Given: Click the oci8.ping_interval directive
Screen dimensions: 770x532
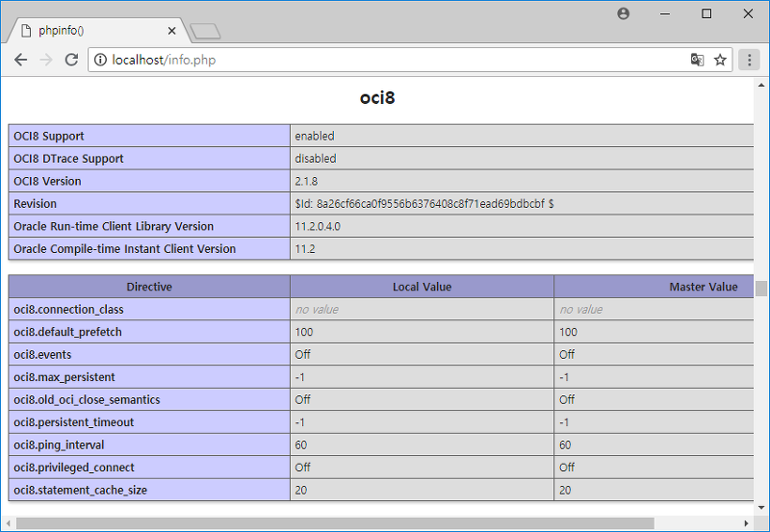Looking at the screenshot, I should [x=59, y=444].
